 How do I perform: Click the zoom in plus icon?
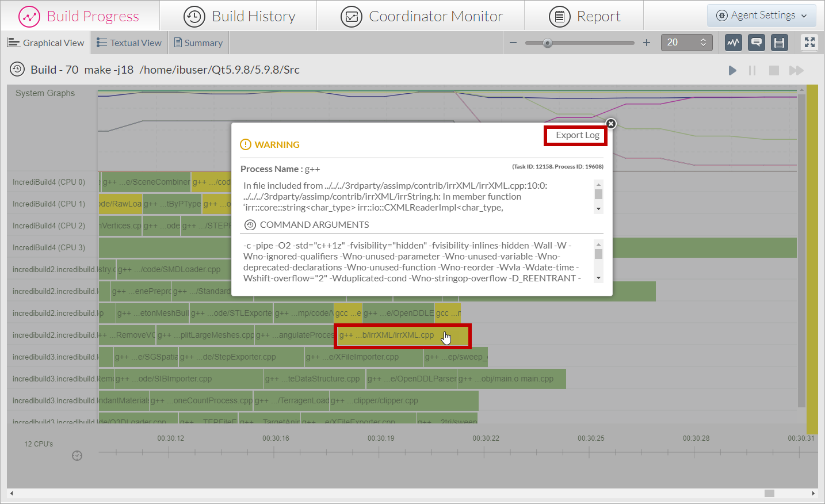click(x=647, y=43)
